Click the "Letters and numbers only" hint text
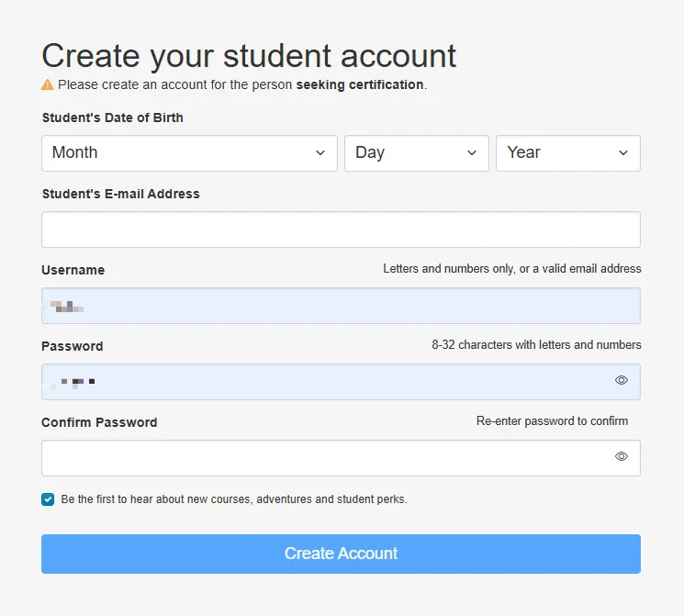Screen dimensions: 684x616 pos(511,269)
